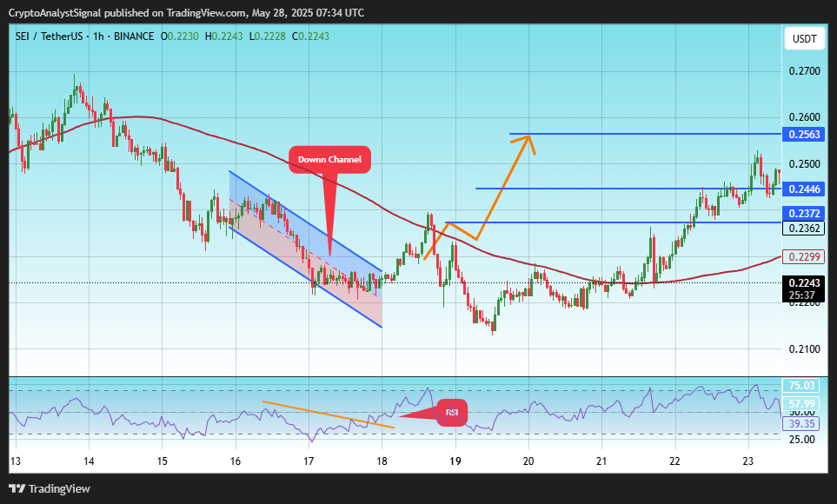This screenshot has height=504, width=837.
Task: Click the red RSI callout label
Action: click(452, 413)
